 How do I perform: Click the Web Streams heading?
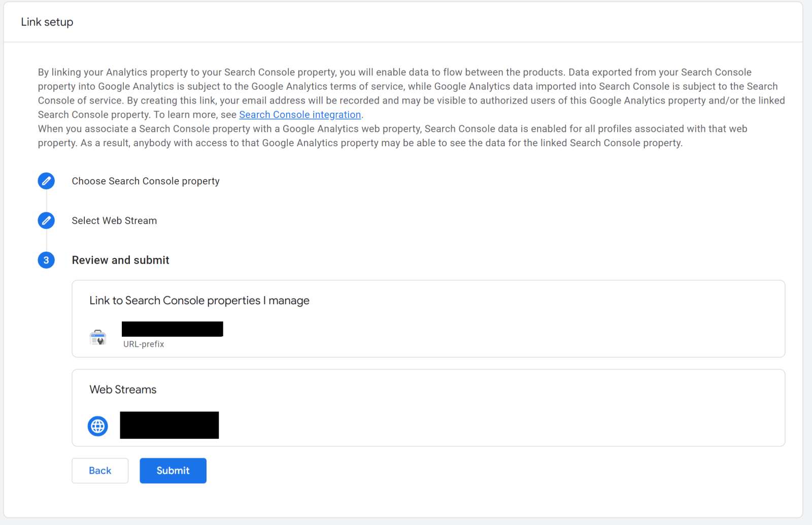(123, 389)
